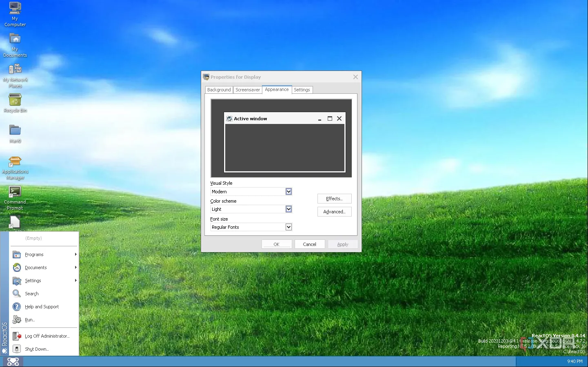588x367 pixels.
Task: Switch to the Screensaver tab
Action: point(247,90)
